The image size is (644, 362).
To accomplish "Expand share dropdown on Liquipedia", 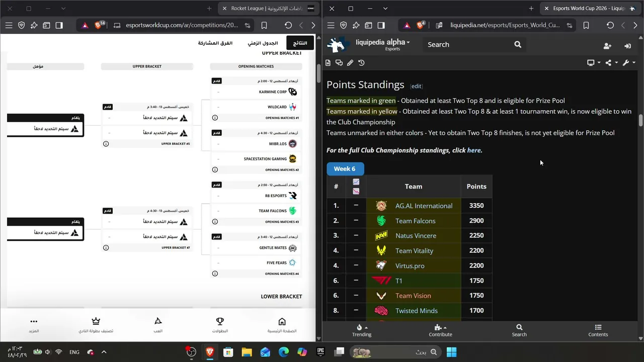I will [611, 63].
